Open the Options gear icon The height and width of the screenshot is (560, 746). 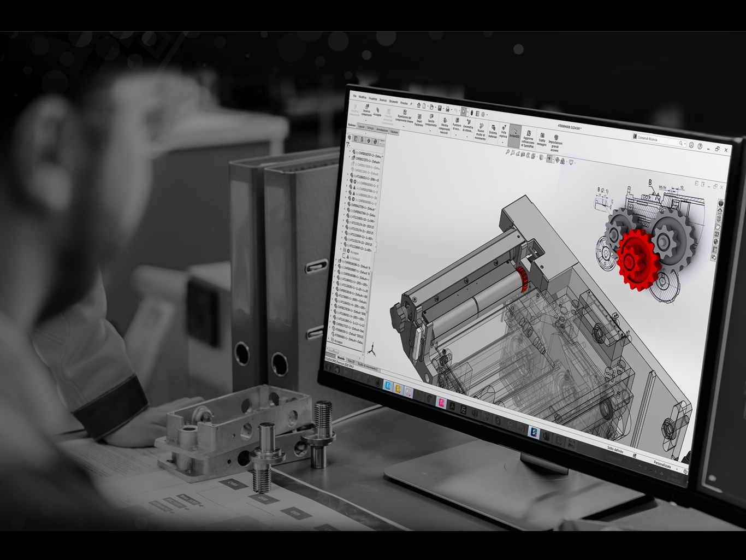coord(483,114)
